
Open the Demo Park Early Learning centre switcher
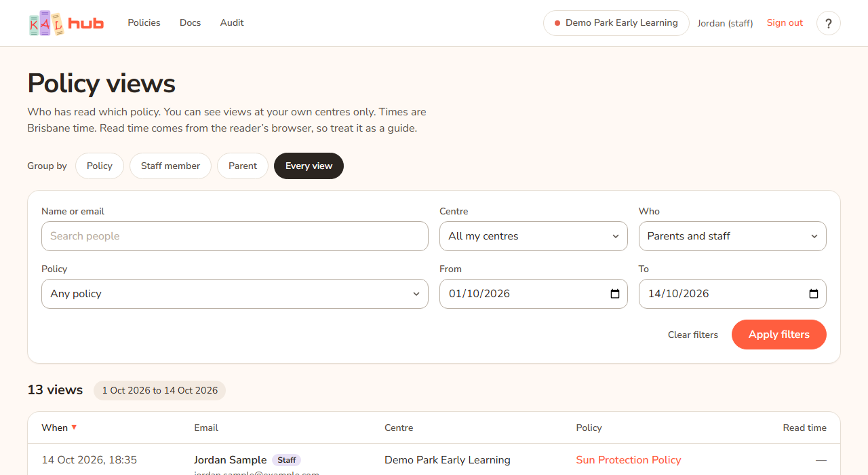click(x=616, y=23)
